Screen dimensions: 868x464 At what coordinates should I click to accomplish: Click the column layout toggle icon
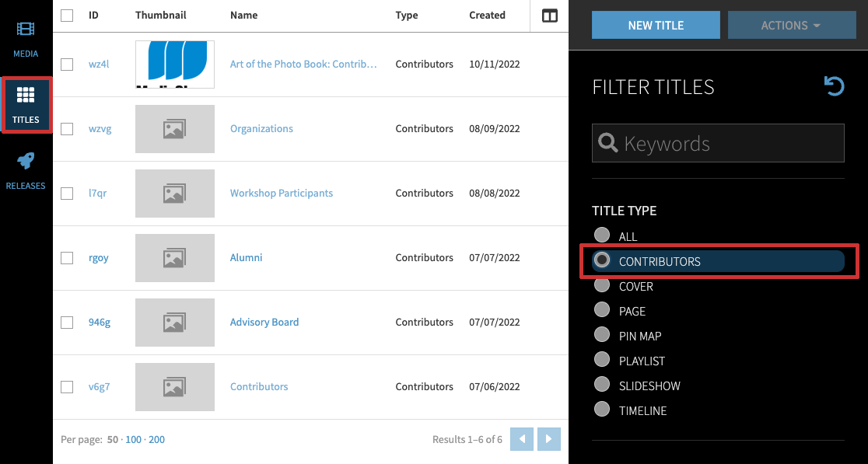point(550,16)
